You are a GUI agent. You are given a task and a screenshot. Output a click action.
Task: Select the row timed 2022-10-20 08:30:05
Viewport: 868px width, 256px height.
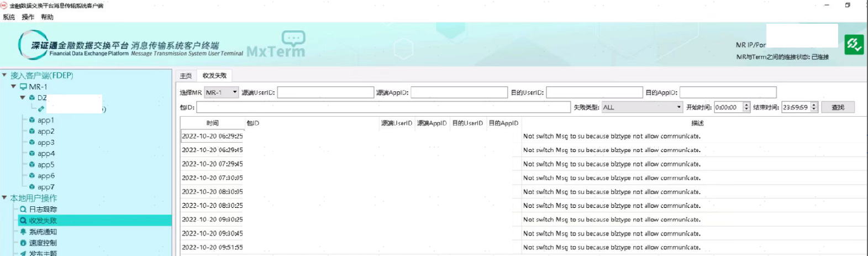pyautogui.click(x=523, y=191)
